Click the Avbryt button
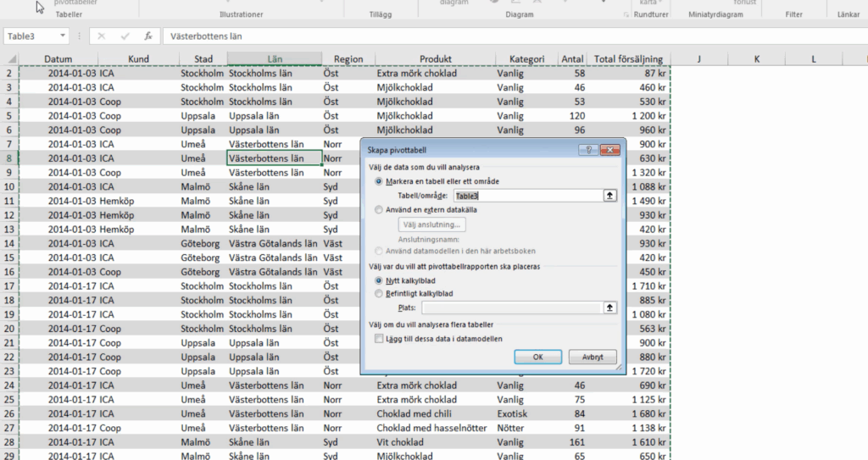 tap(593, 357)
